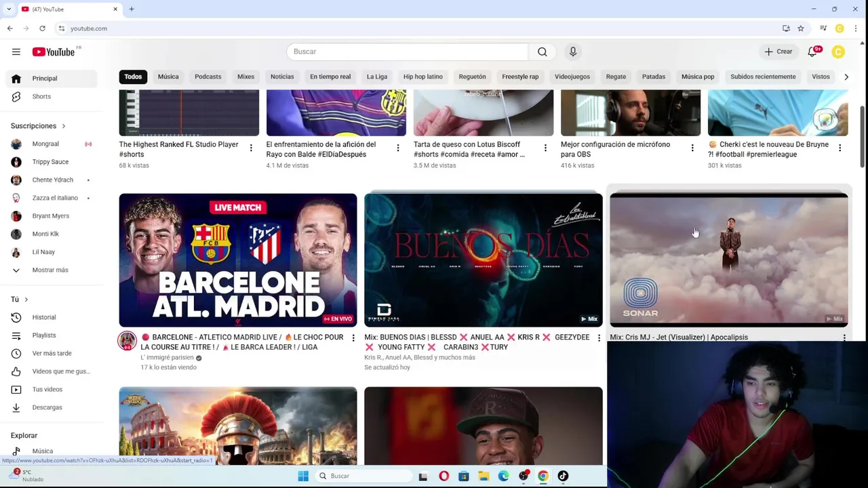Type in the Buscar search field
Image resolution: width=868 pixels, height=488 pixels.
[407, 52]
